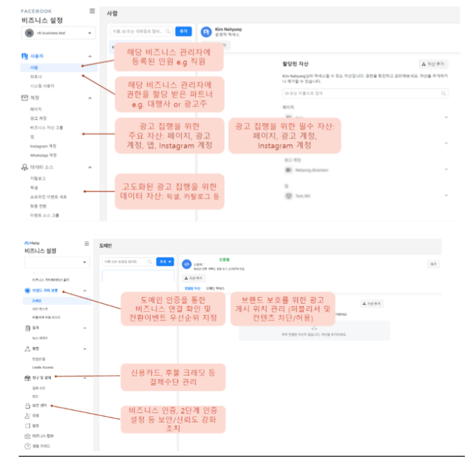Click the 요청 person icon

coord(28,416)
